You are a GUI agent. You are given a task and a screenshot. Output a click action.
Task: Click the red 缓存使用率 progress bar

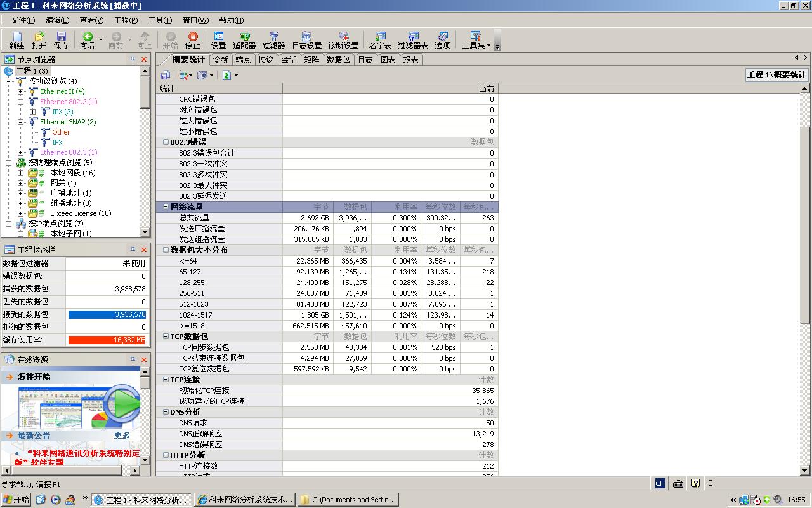(x=107, y=340)
